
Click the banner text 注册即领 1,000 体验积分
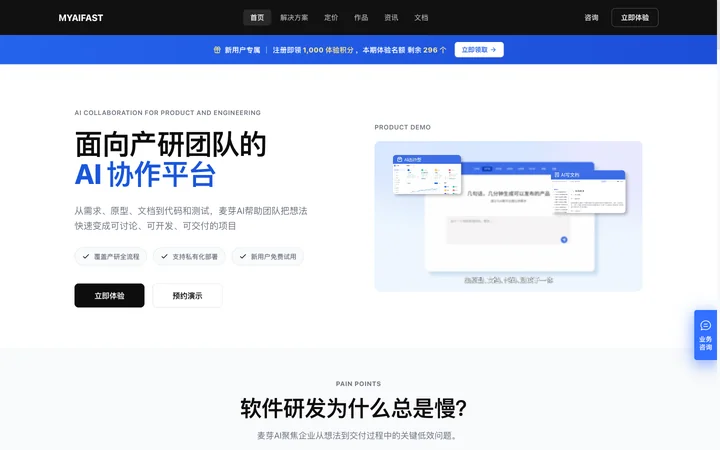313,50
